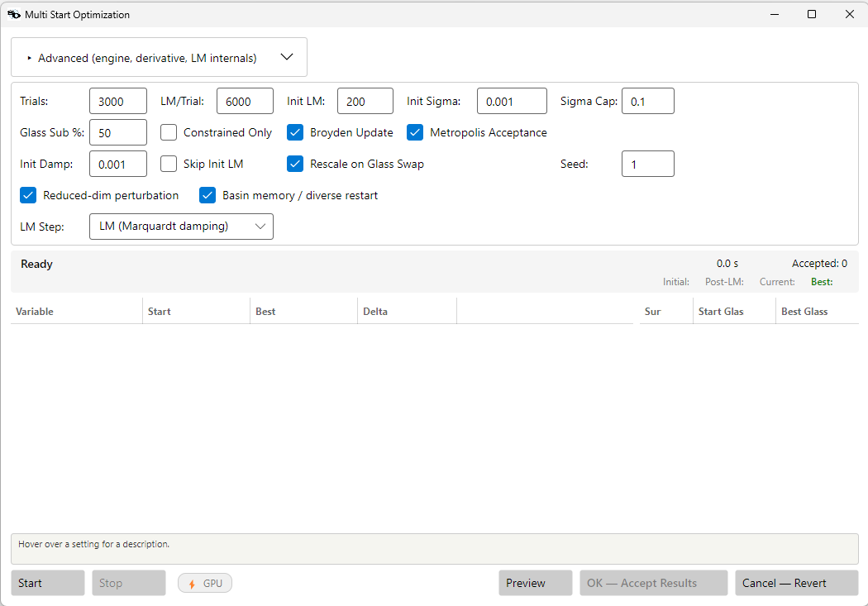Click the Start column header

[196, 312]
